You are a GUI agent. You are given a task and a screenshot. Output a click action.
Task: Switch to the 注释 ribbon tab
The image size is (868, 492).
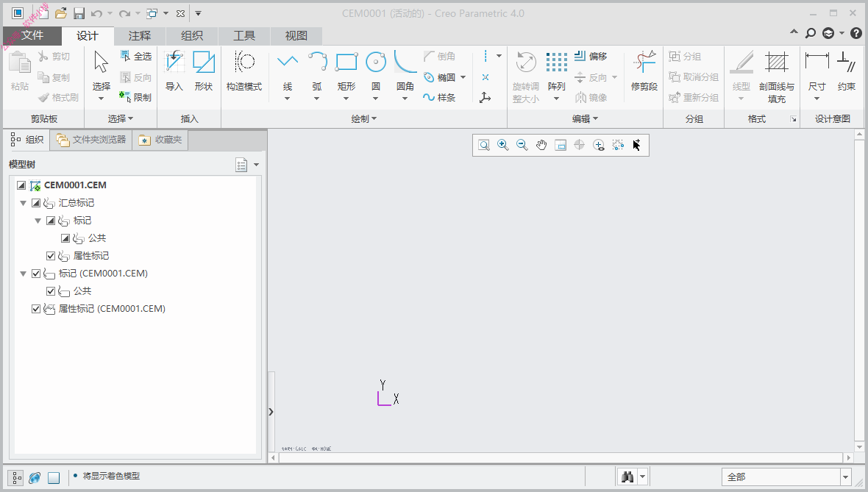click(x=140, y=36)
